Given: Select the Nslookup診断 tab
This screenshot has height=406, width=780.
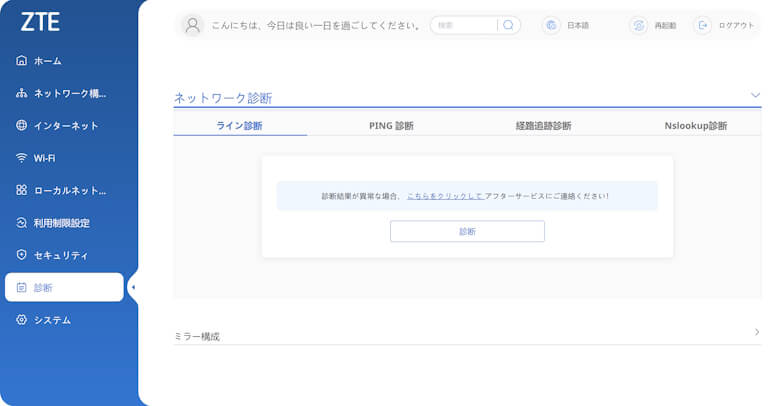Looking at the screenshot, I should [696, 126].
